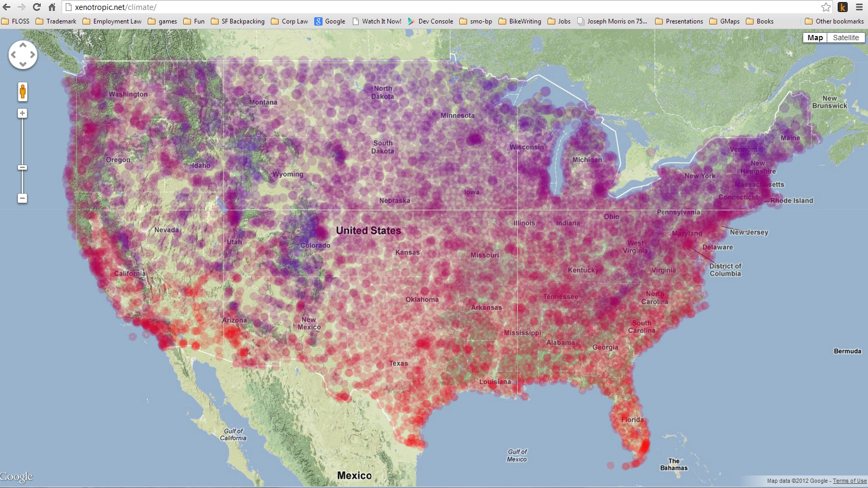Reload the climate map page
868x488 pixels.
[37, 7]
